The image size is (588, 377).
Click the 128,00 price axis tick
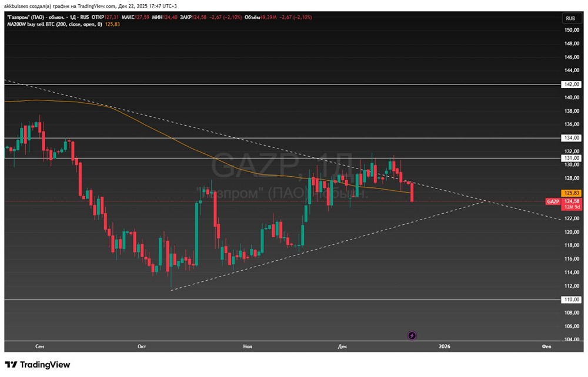572,178
